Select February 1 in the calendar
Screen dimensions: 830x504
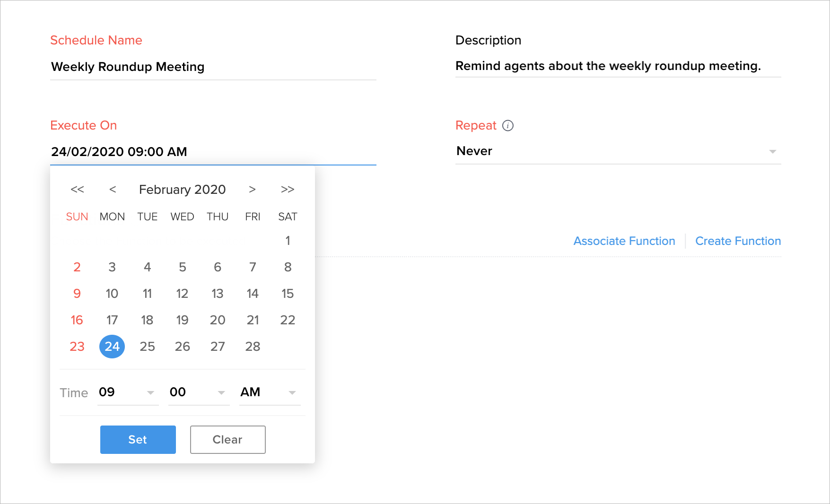[x=288, y=241]
